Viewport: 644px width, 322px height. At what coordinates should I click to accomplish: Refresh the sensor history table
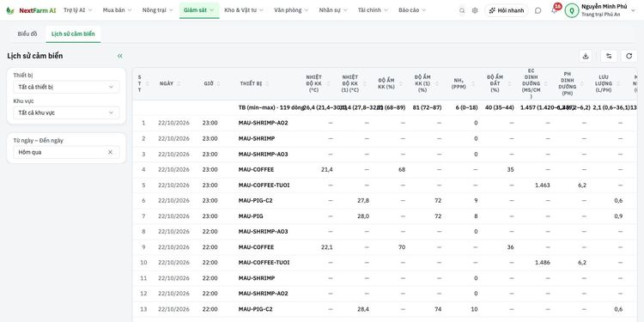point(629,57)
